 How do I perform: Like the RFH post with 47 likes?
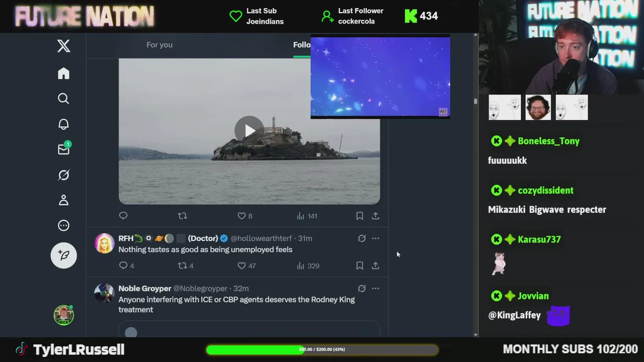pyautogui.click(x=247, y=265)
